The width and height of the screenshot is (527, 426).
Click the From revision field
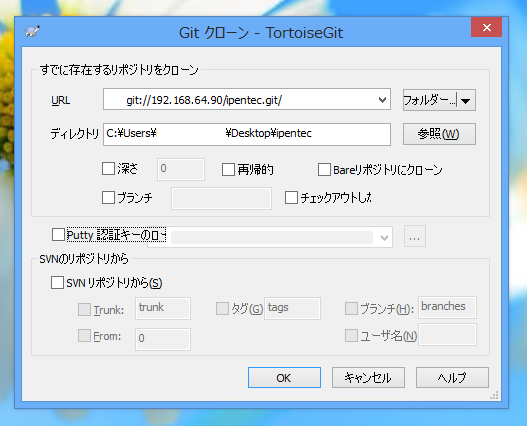163,339
